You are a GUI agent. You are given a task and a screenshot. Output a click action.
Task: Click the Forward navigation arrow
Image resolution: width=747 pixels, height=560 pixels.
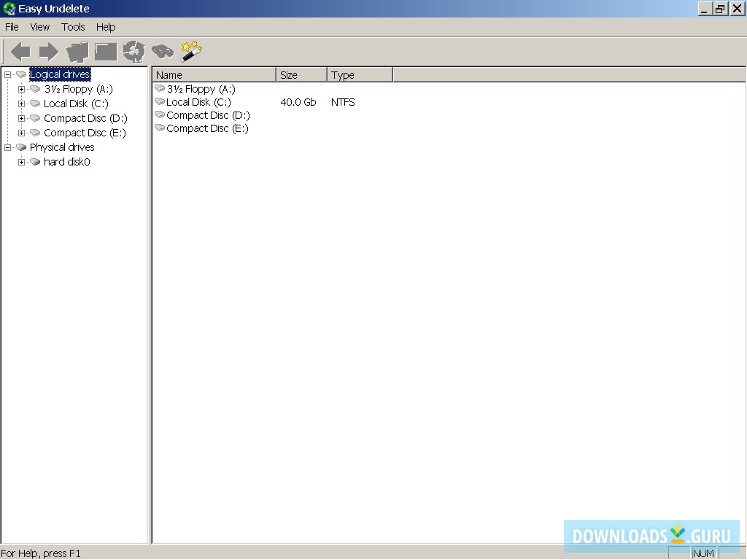[48, 51]
